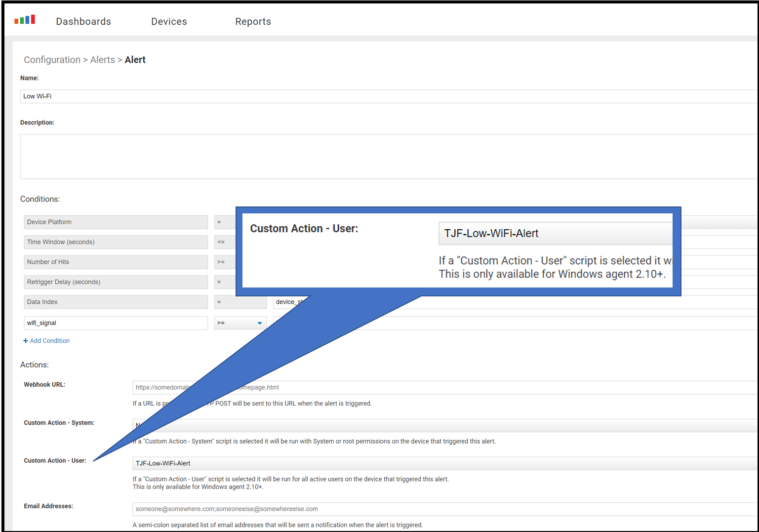
Task: Open the Dashboards menu
Action: pyautogui.click(x=83, y=22)
